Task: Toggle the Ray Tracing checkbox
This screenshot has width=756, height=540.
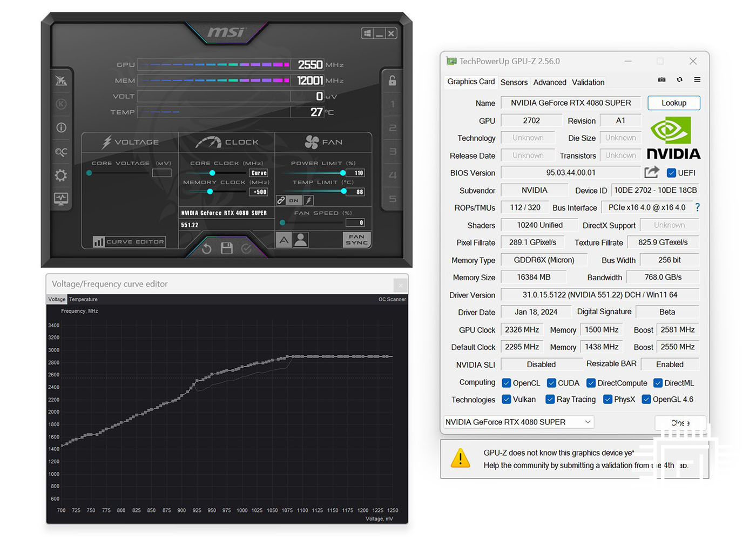Action: [x=550, y=399]
